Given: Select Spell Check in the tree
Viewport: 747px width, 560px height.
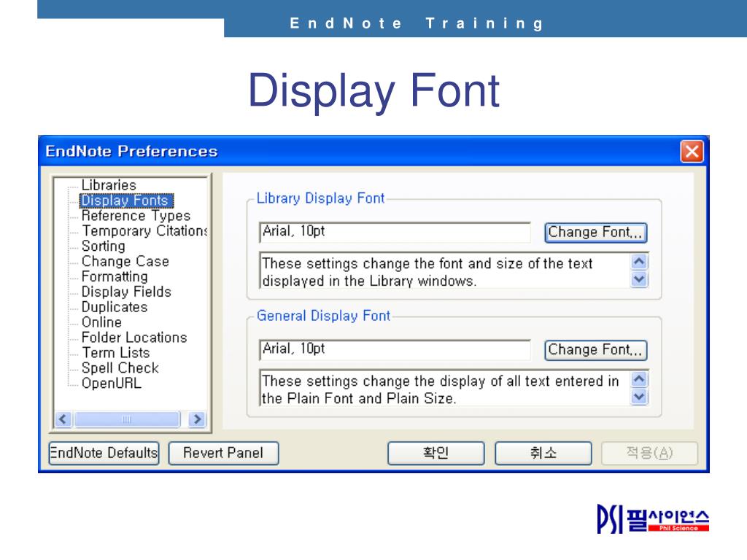Looking at the screenshot, I should click(120, 368).
